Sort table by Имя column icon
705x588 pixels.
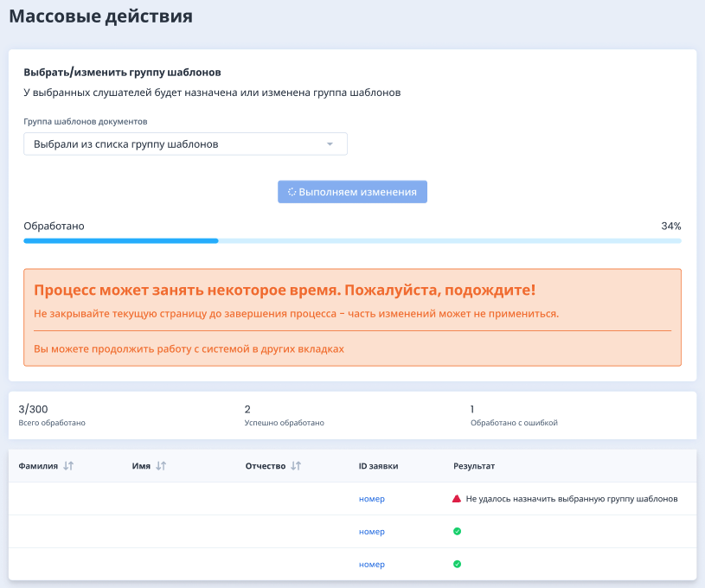[x=161, y=466]
